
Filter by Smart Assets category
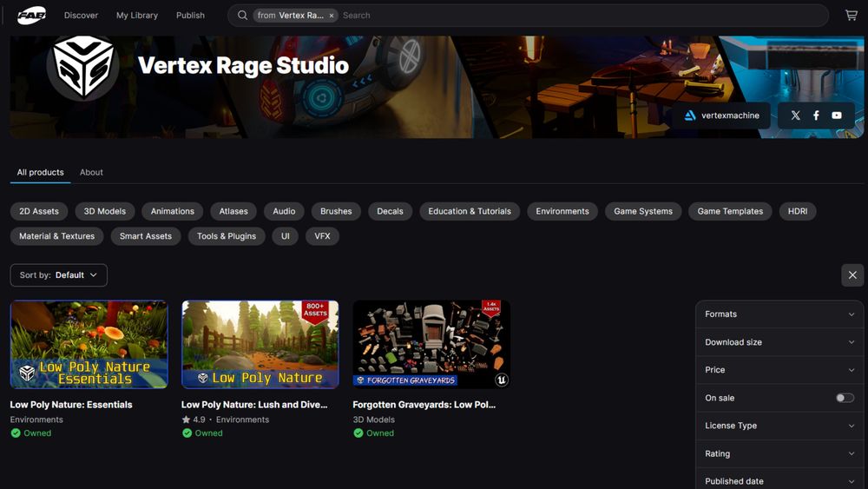(146, 236)
